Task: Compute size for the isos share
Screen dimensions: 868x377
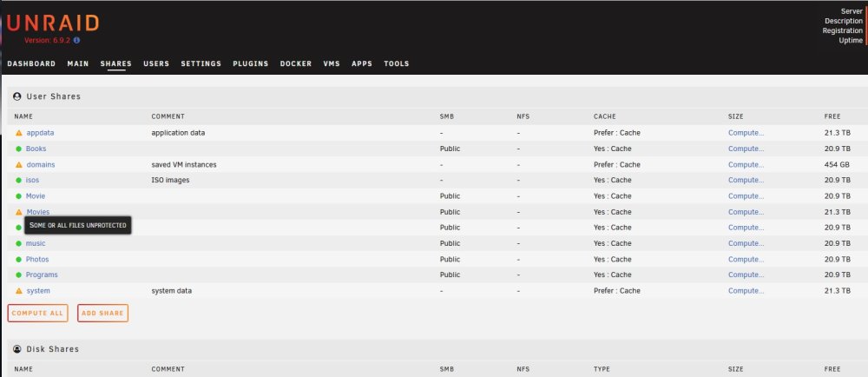Action: click(x=746, y=181)
